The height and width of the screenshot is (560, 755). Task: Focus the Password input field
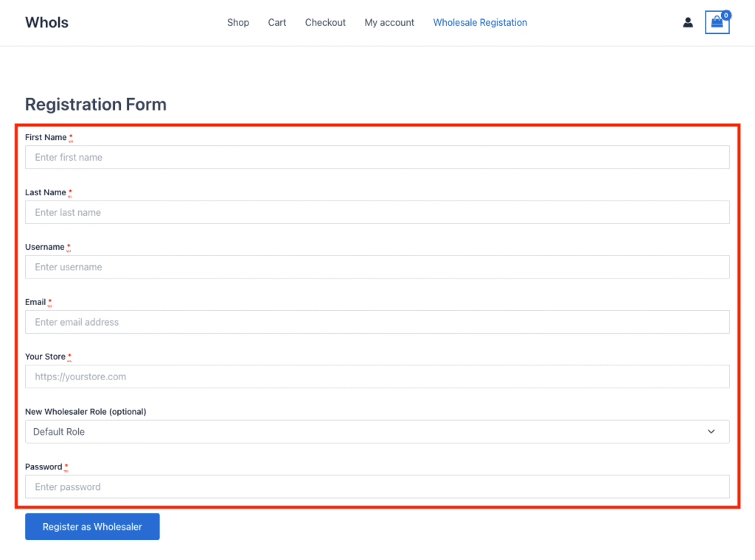[x=377, y=486]
